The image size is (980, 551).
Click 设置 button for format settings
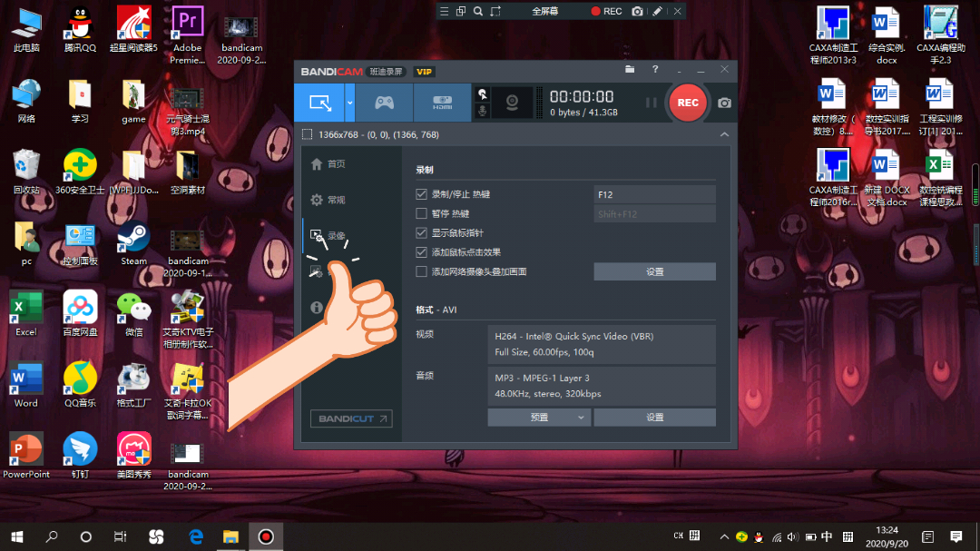654,418
